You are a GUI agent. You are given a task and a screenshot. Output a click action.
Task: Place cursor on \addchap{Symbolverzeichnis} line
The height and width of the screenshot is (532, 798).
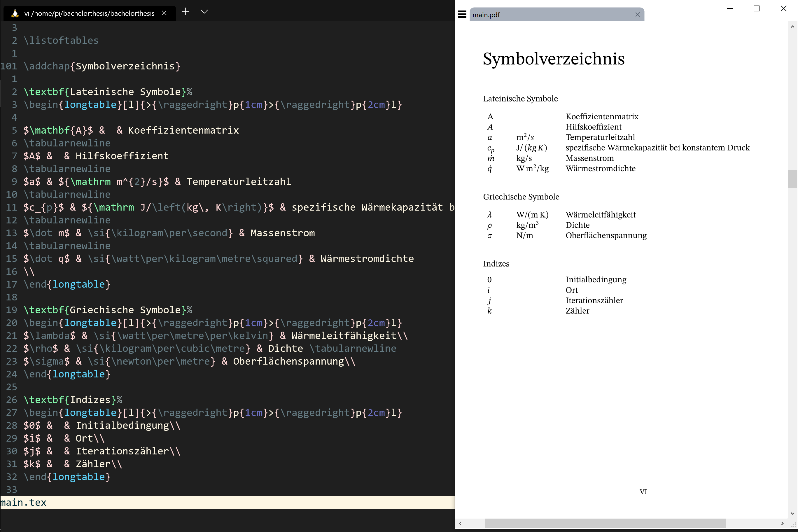[102, 66]
